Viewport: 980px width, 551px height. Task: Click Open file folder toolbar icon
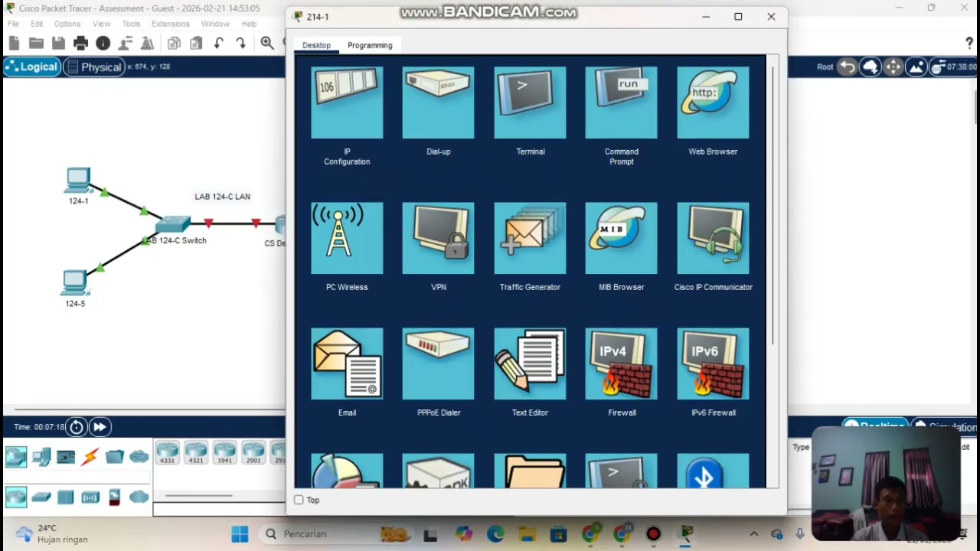[36, 44]
